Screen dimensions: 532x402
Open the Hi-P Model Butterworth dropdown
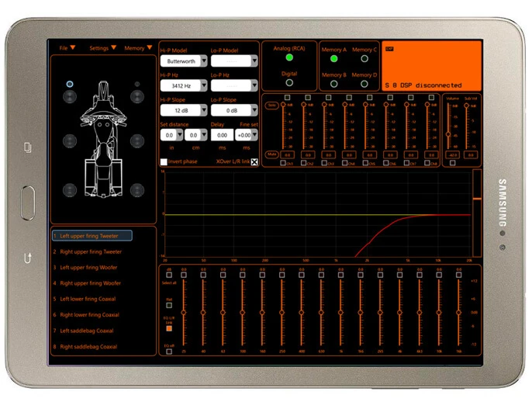coord(183,61)
